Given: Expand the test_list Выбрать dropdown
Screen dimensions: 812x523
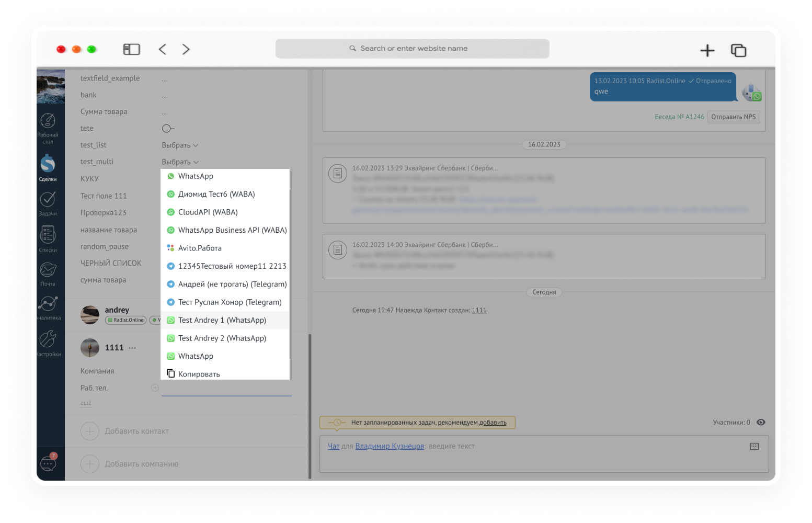Looking at the screenshot, I should pyautogui.click(x=180, y=145).
